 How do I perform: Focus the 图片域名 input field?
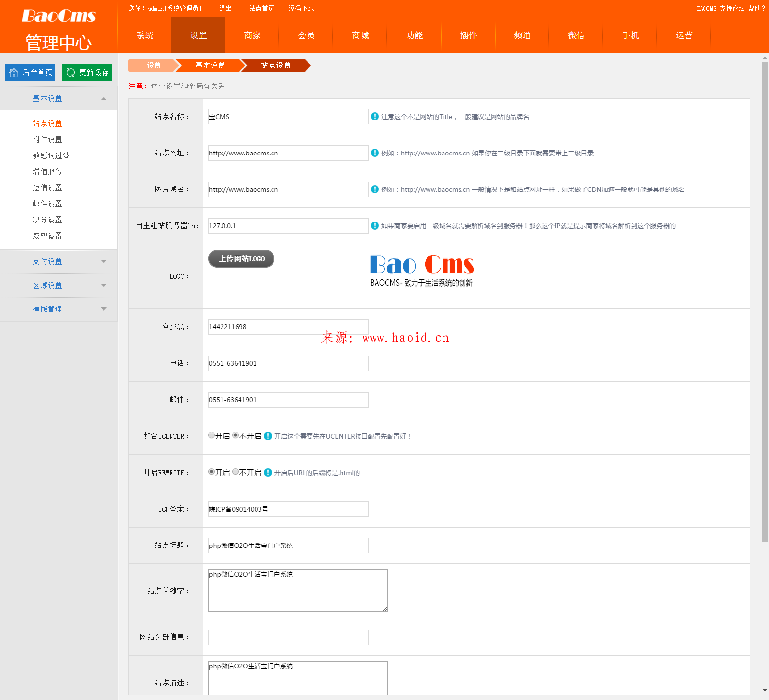[x=288, y=189]
